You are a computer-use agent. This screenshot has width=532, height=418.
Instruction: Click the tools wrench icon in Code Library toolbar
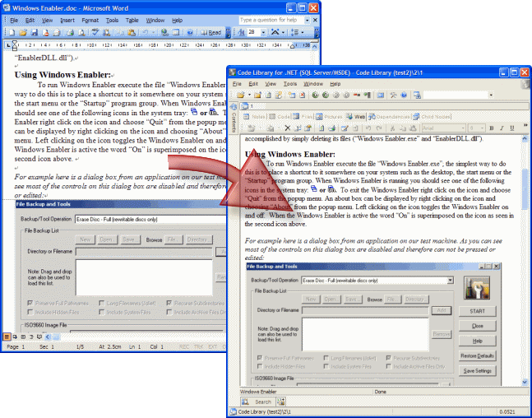click(x=393, y=95)
